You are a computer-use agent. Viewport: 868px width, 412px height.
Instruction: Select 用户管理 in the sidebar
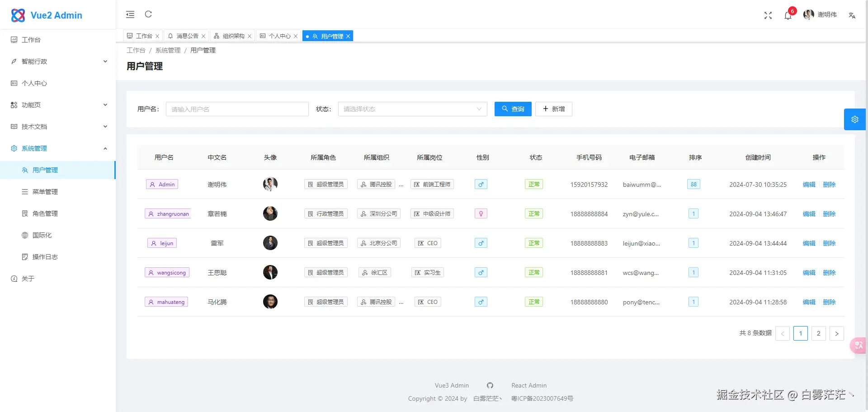click(x=58, y=170)
